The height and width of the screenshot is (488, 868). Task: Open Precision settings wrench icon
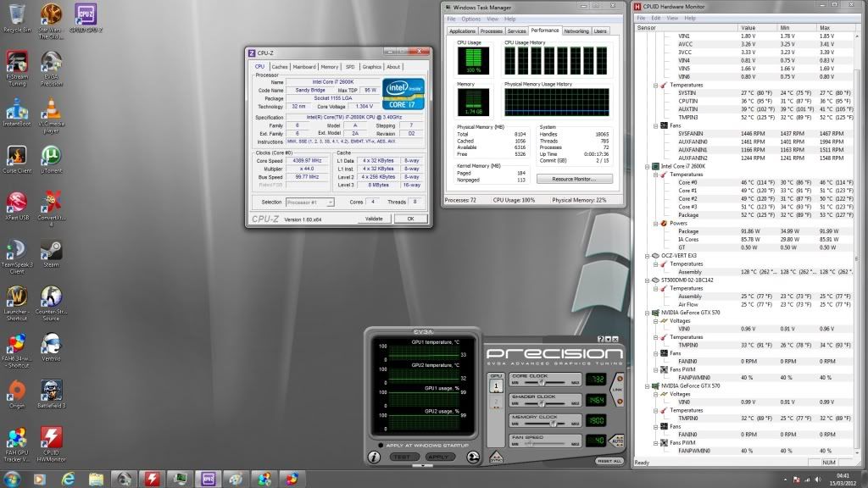coord(472,457)
